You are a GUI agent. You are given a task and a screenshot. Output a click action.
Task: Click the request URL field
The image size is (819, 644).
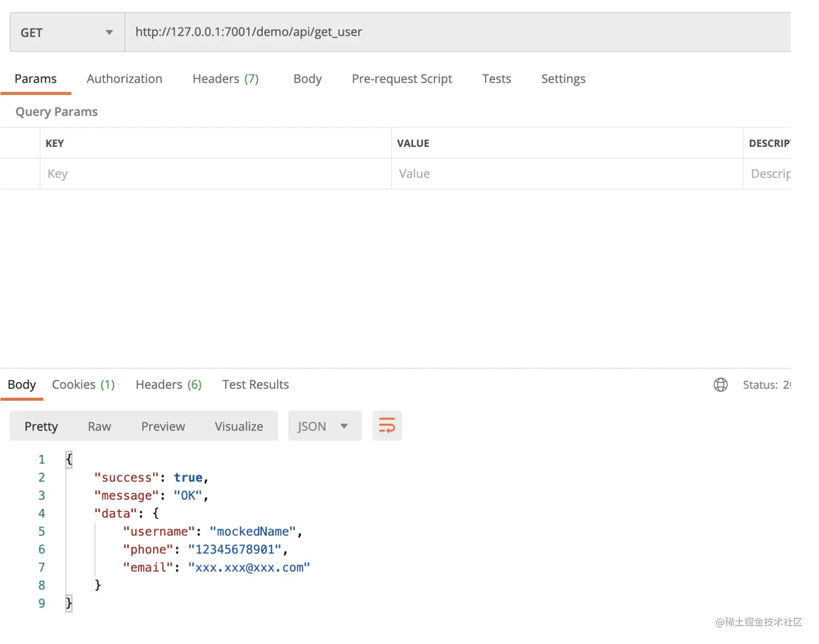coord(458,32)
